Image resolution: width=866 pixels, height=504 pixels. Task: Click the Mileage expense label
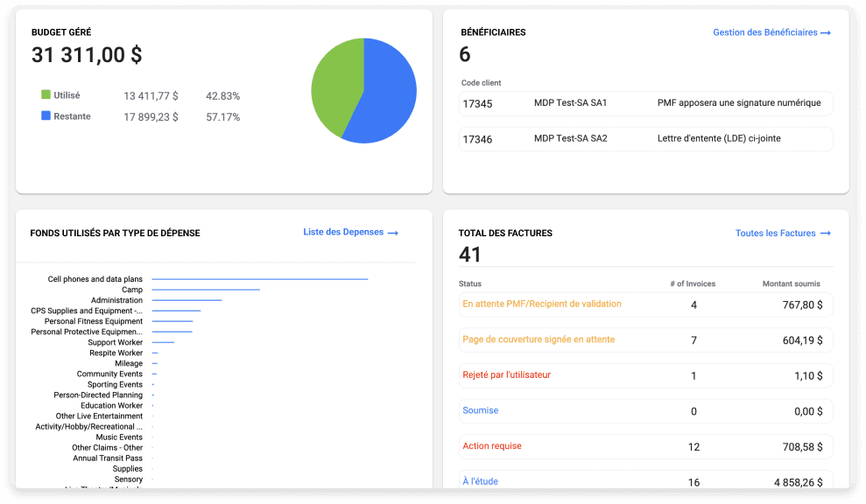[129, 363]
